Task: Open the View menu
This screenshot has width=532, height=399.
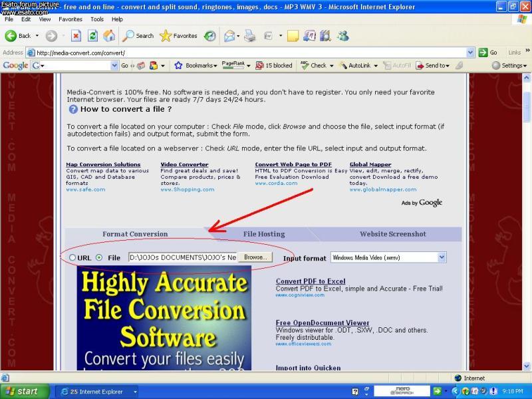Action: (45, 19)
